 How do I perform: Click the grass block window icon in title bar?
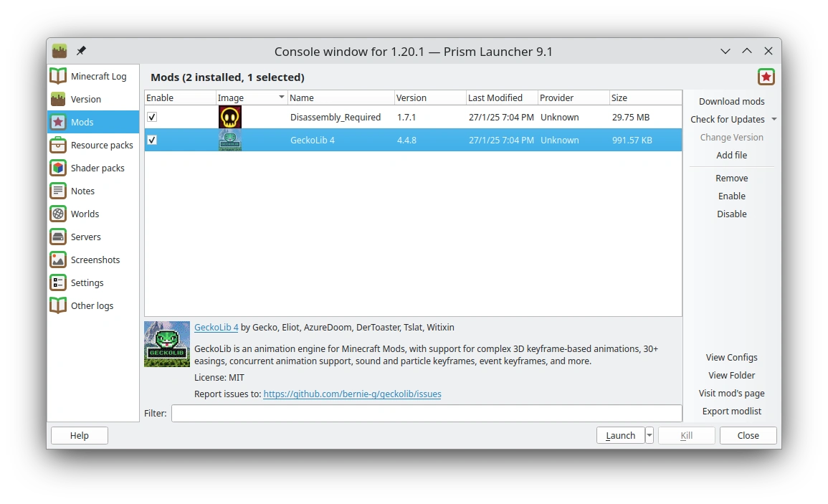60,51
